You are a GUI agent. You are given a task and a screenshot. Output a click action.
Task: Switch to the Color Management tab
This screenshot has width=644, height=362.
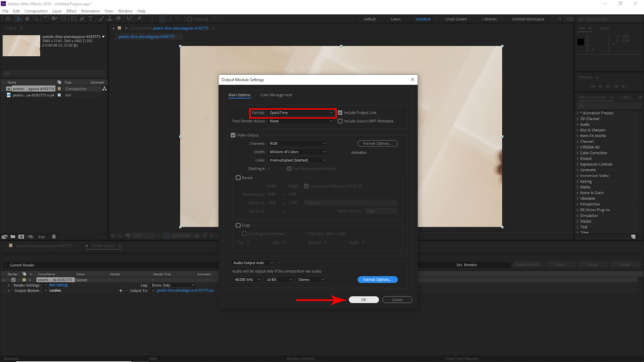(276, 95)
